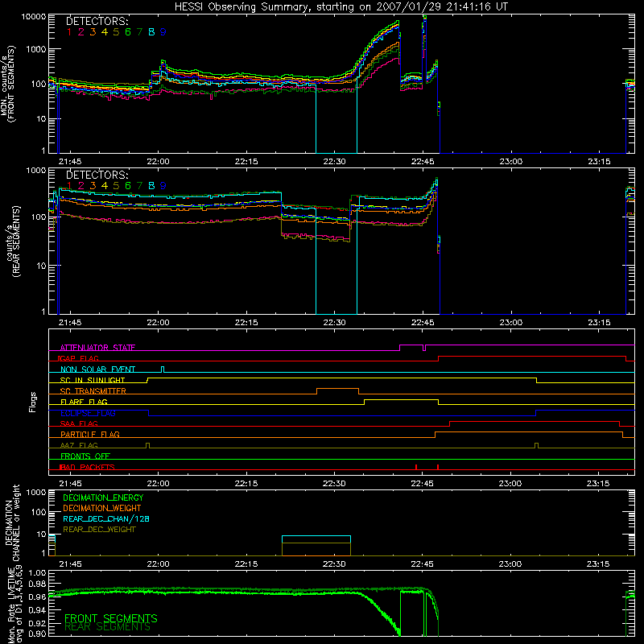Click the vertical Flags axis title
Image resolution: width=644 pixels, height=644 pixels.
click(32, 402)
